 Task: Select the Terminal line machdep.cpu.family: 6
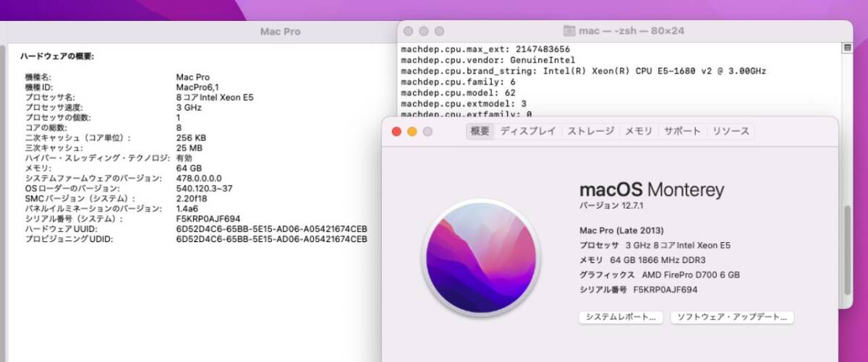459,82
